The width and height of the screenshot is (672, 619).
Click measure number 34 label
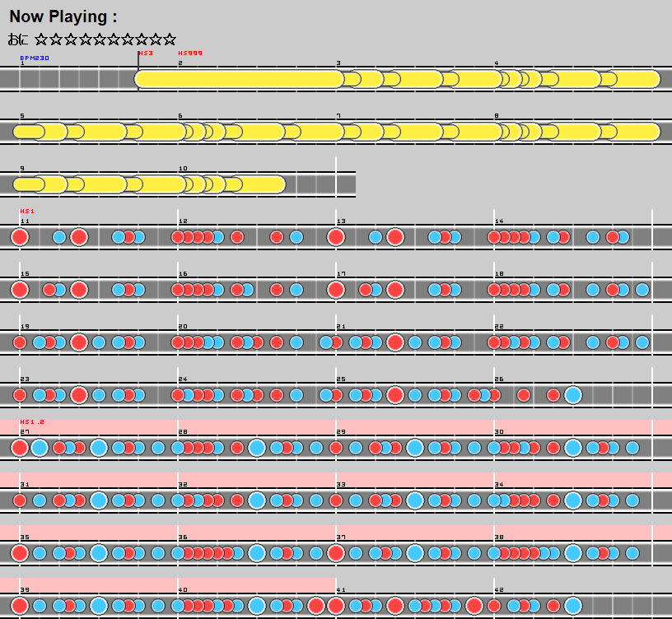tap(499, 485)
